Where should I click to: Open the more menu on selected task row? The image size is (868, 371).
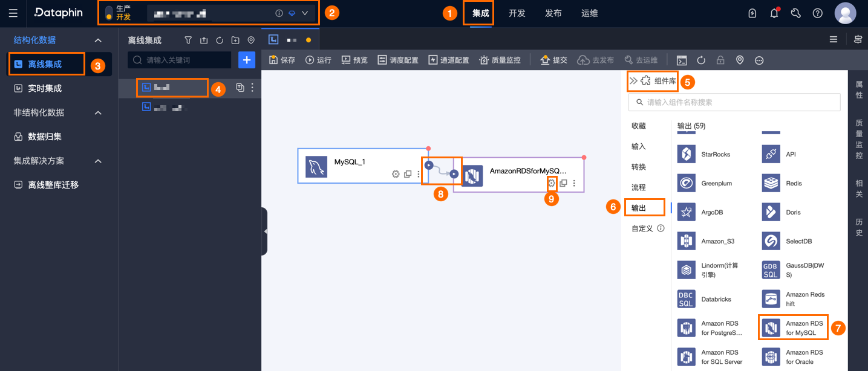click(252, 88)
